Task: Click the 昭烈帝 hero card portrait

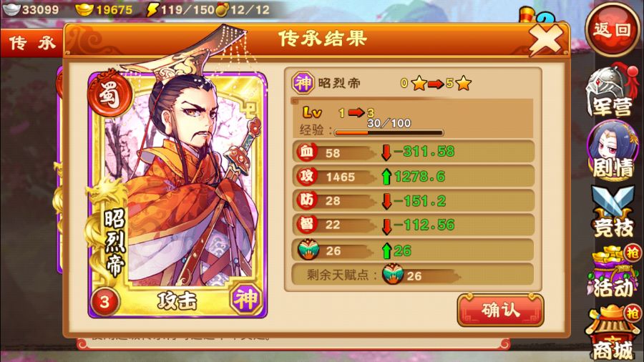Action: pos(178,193)
